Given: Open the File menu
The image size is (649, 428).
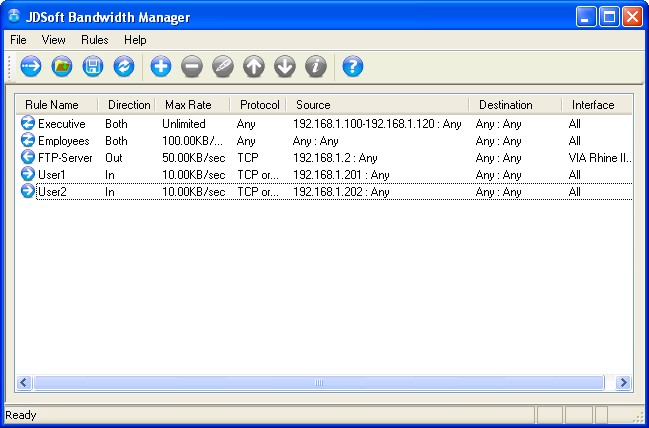Looking at the screenshot, I should pyautogui.click(x=18, y=40).
